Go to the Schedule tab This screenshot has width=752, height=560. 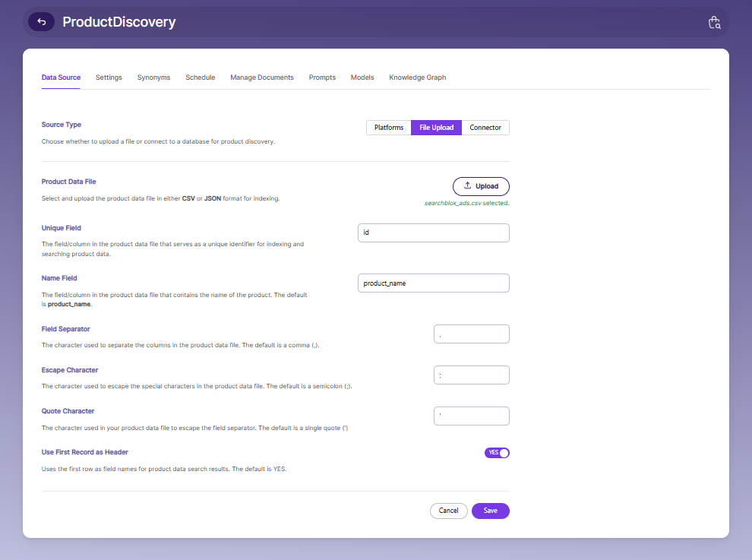pos(200,78)
